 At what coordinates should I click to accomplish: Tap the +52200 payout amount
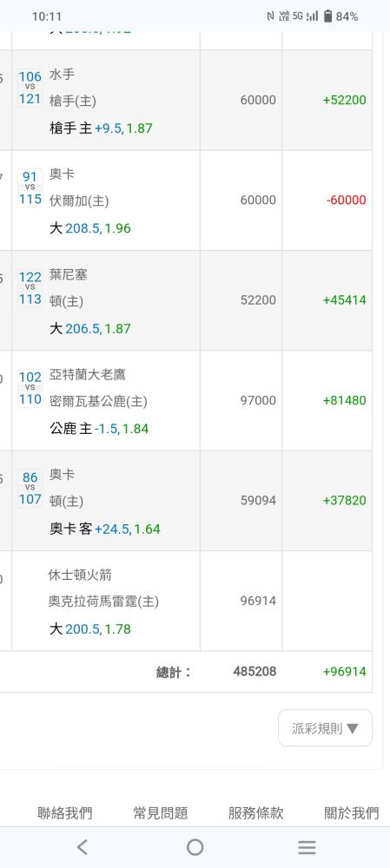(x=345, y=100)
